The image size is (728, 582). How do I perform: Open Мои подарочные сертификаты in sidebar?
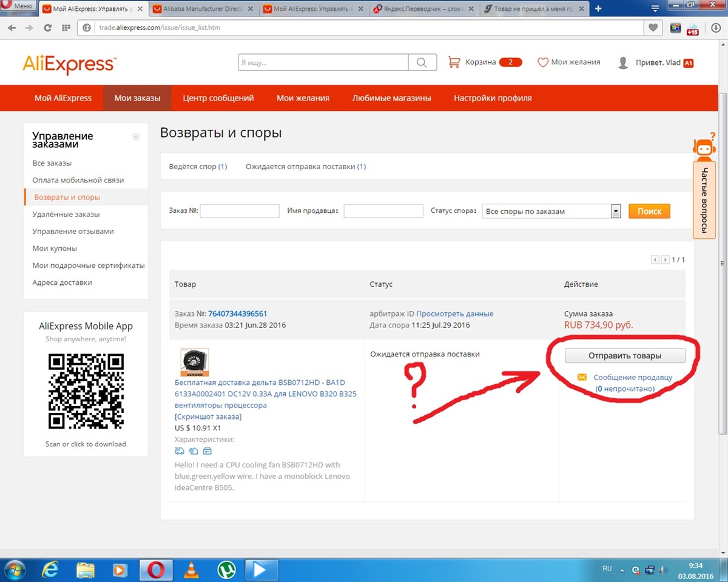click(89, 265)
